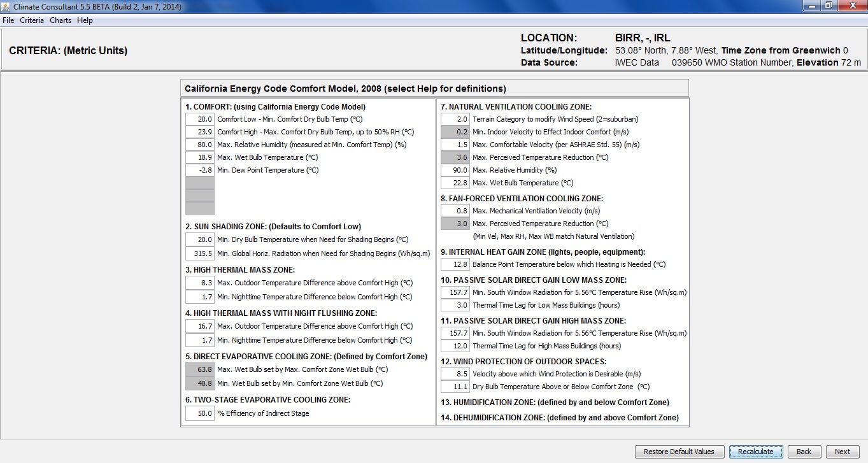Click the Min. Dew Point Temperature field

pyautogui.click(x=200, y=170)
